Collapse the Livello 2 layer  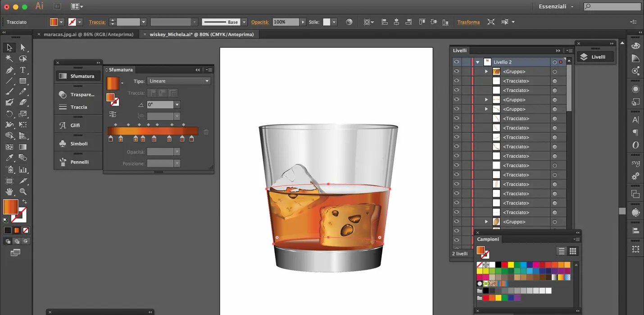click(477, 62)
